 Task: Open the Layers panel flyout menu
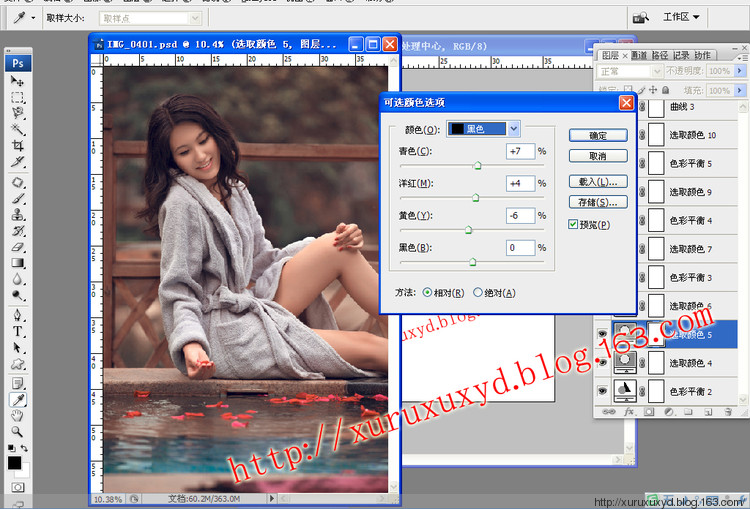(743, 57)
